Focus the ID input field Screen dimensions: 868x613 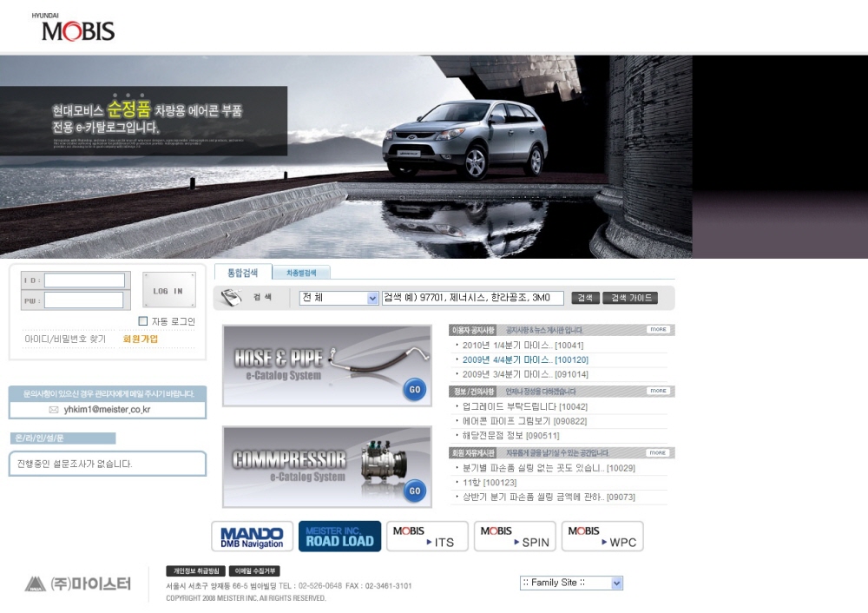tap(84, 280)
